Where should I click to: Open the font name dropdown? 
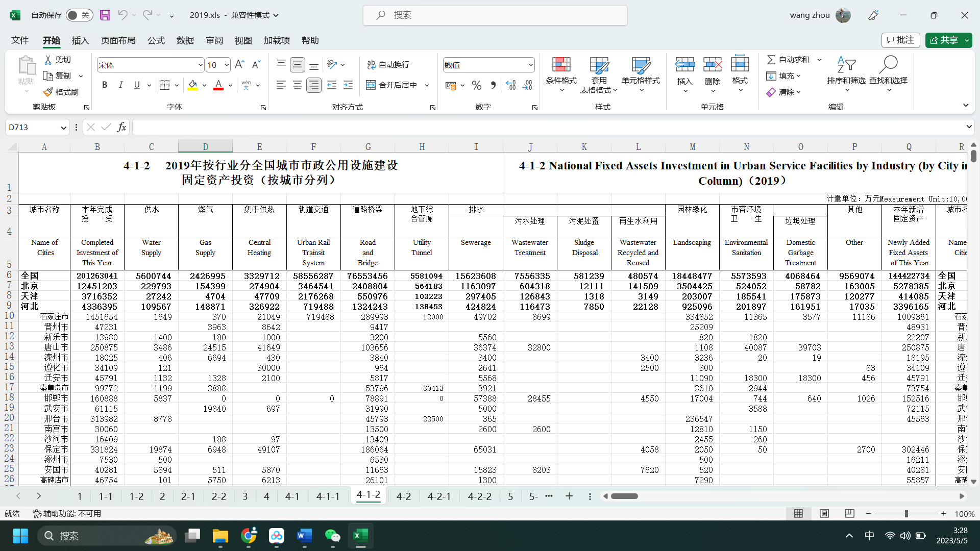(x=201, y=65)
